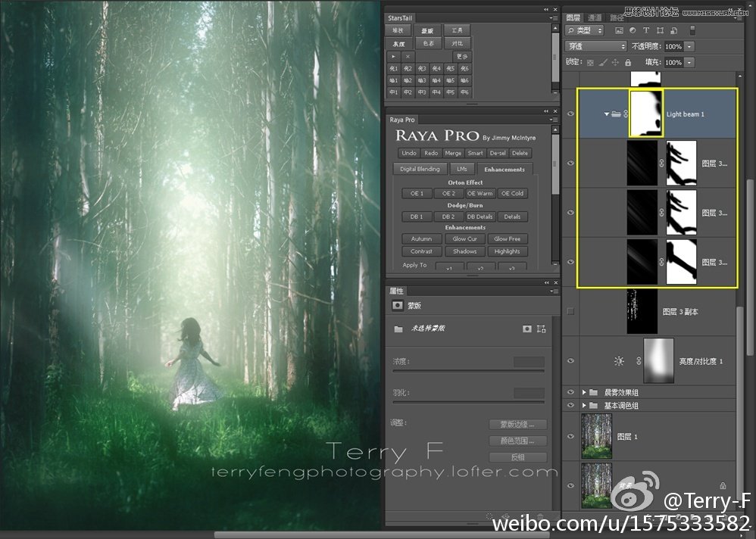Click add pixel mask icon in Properties panel
The image size is (756, 539).
pyautogui.click(x=526, y=329)
